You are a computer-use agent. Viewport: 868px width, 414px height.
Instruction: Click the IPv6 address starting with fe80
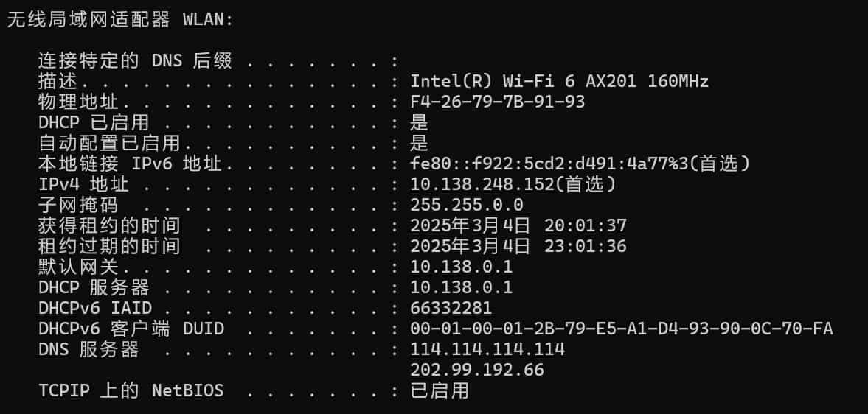(x=580, y=164)
